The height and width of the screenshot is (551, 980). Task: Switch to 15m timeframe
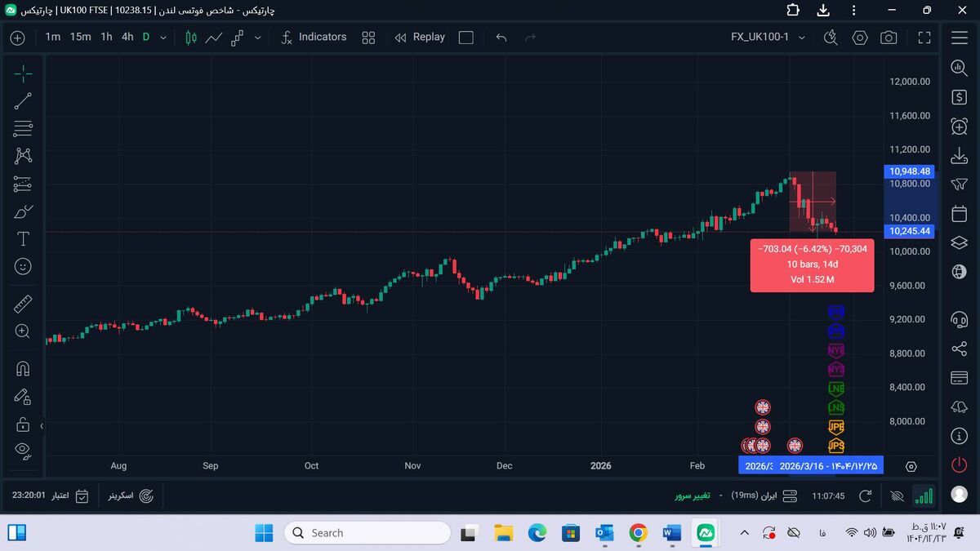click(80, 37)
